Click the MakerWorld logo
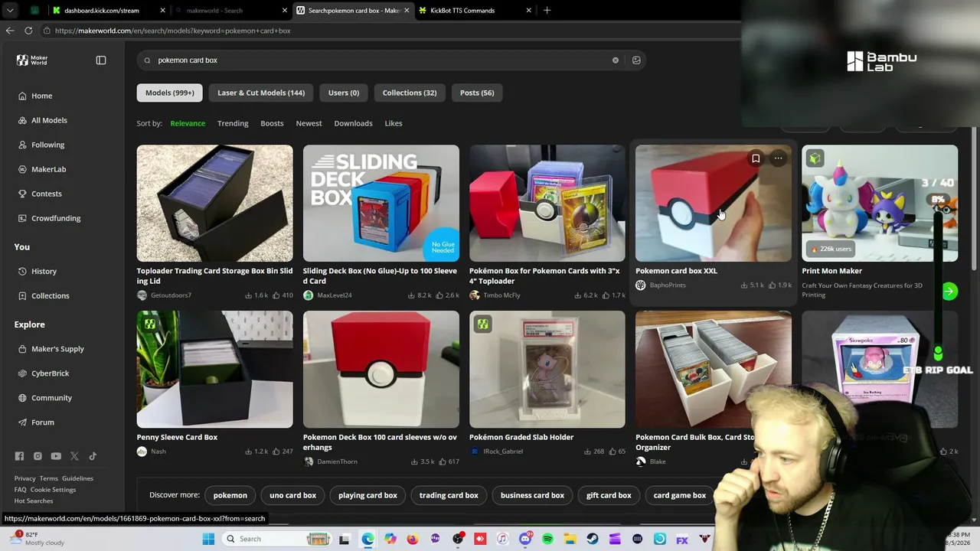This screenshot has height=551, width=980. (x=32, y=60)
